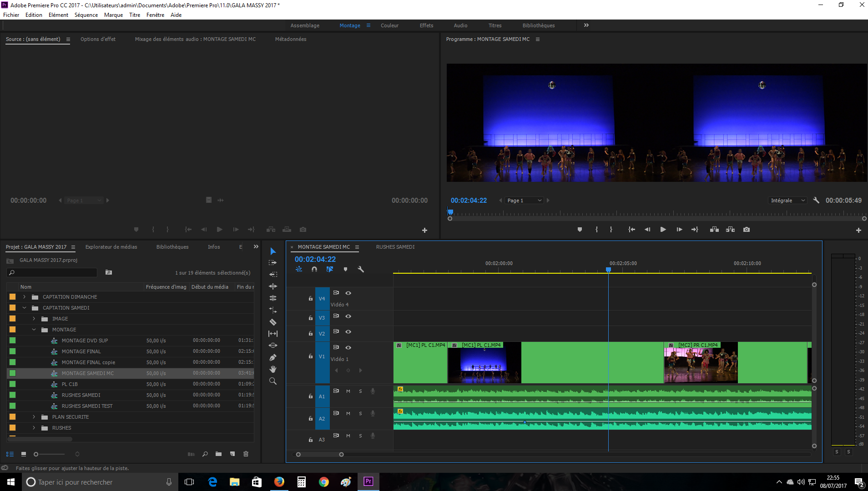
Task: Open Options d'effet tab
Action: click(98, 39)
